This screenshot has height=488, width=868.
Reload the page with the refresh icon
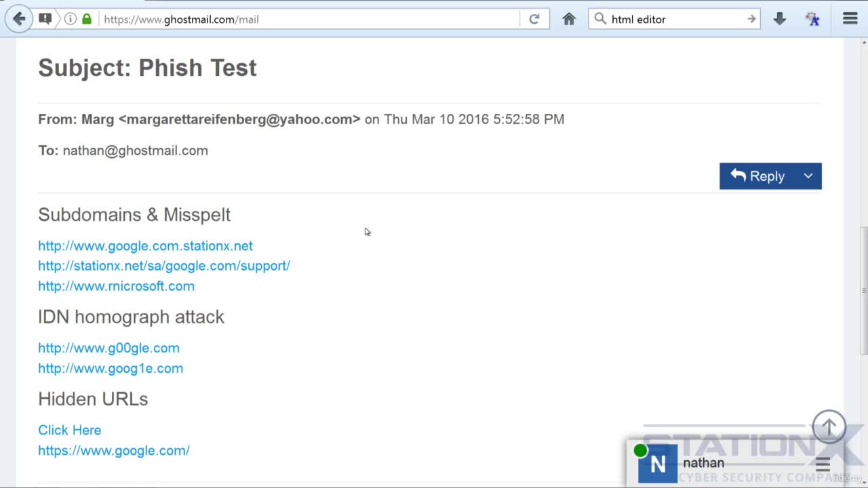[534, 19]
